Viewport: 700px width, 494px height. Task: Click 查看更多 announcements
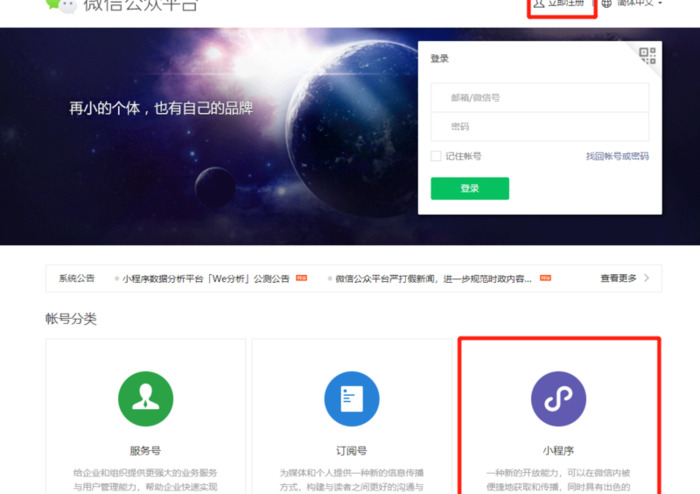(x=618, y=278)
